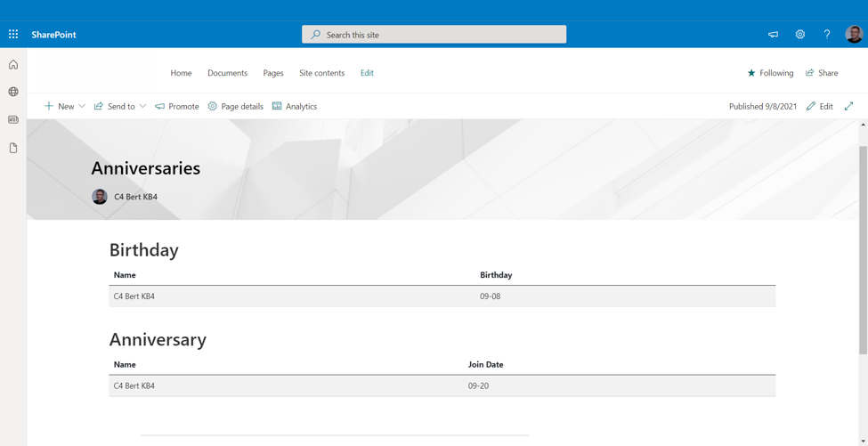
Task: Open Site contents in the navigation
Action: (x=321, y=73)
